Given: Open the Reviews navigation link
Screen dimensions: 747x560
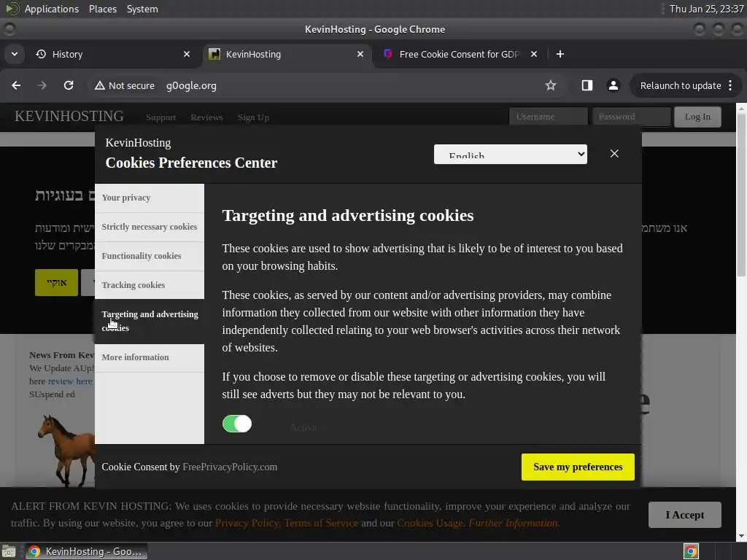Looking at the screenshot, I should 206,117.
